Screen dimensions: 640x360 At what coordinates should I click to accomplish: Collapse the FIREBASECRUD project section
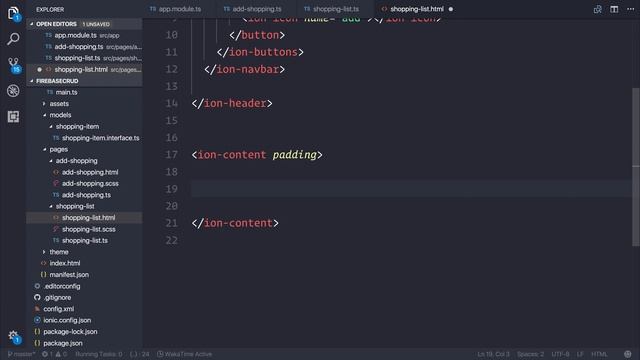click(x=84, y=81)
